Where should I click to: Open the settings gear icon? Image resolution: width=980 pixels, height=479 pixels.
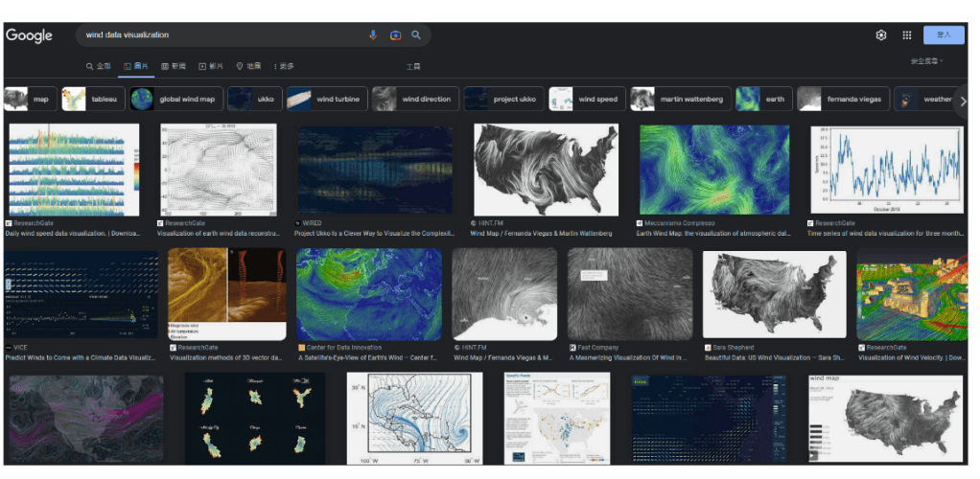coord(880,35)
